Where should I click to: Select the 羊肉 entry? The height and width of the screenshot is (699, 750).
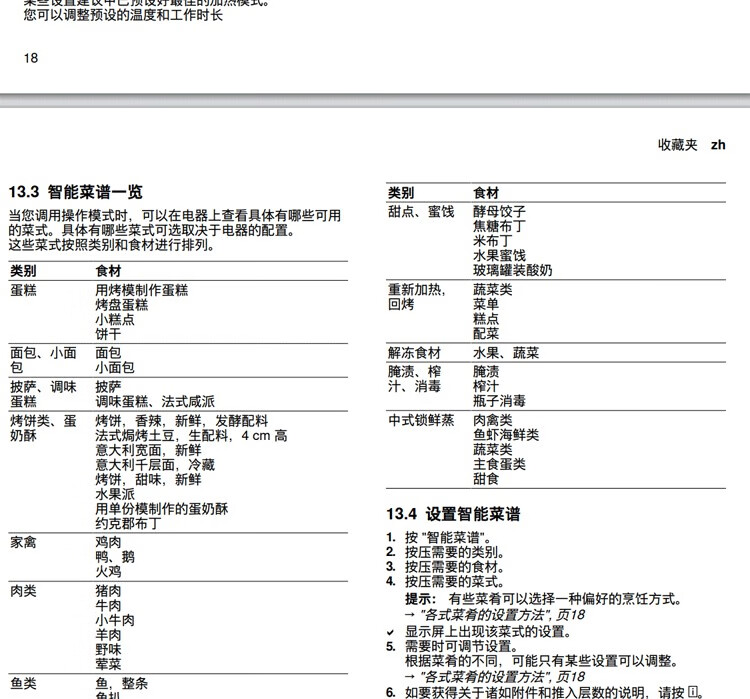click(x=108, y=635)
